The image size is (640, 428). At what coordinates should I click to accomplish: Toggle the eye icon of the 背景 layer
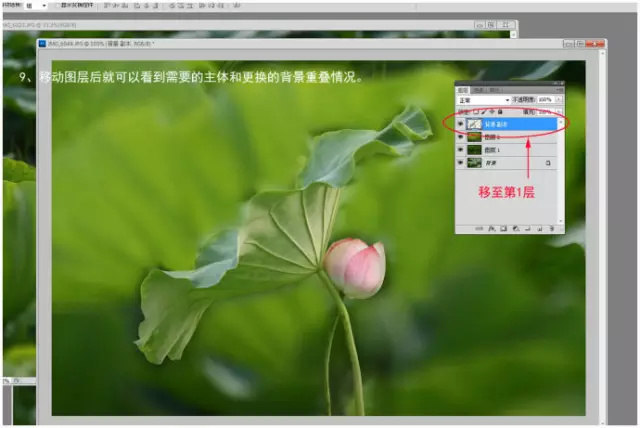click(x=460, y=162)
